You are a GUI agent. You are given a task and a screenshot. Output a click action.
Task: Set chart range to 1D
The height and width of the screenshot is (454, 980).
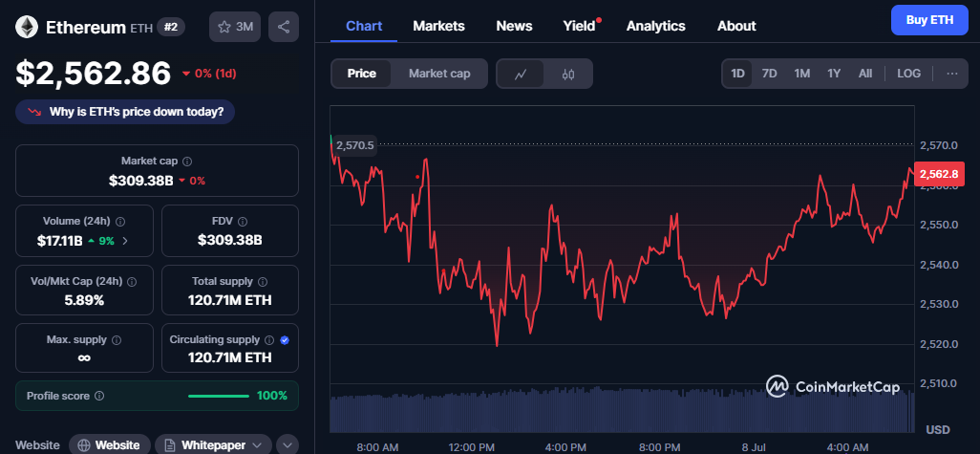pos(738,74)
